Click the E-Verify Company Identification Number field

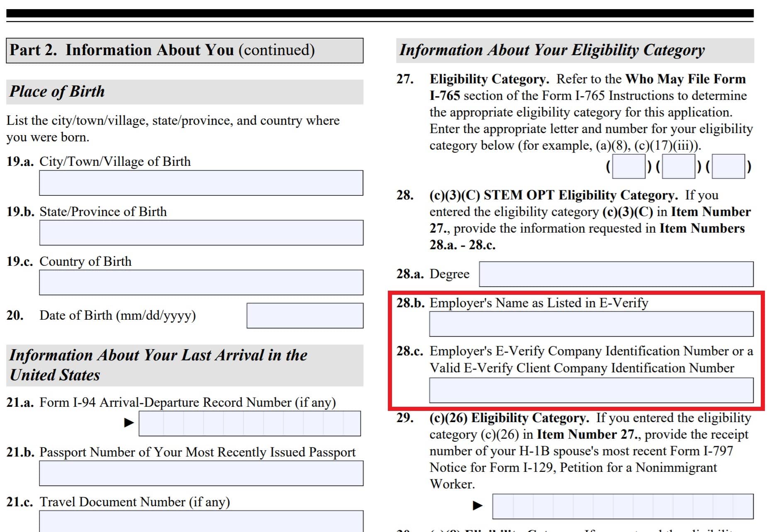pos(592,390)
